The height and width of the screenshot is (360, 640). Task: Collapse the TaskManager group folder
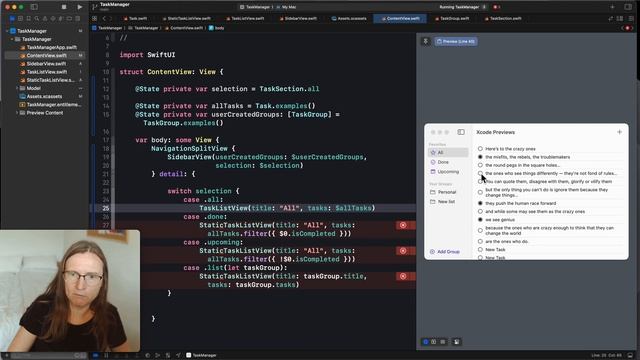12,39
